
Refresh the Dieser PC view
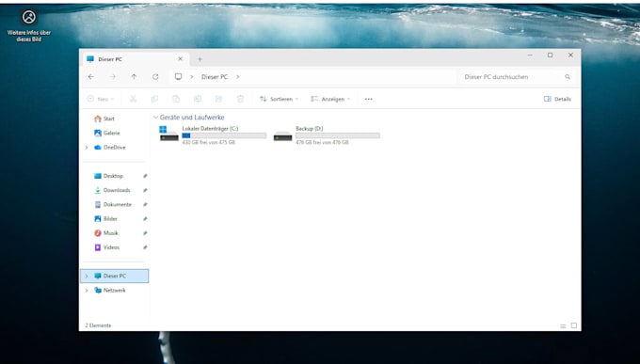tap(155, 77)
